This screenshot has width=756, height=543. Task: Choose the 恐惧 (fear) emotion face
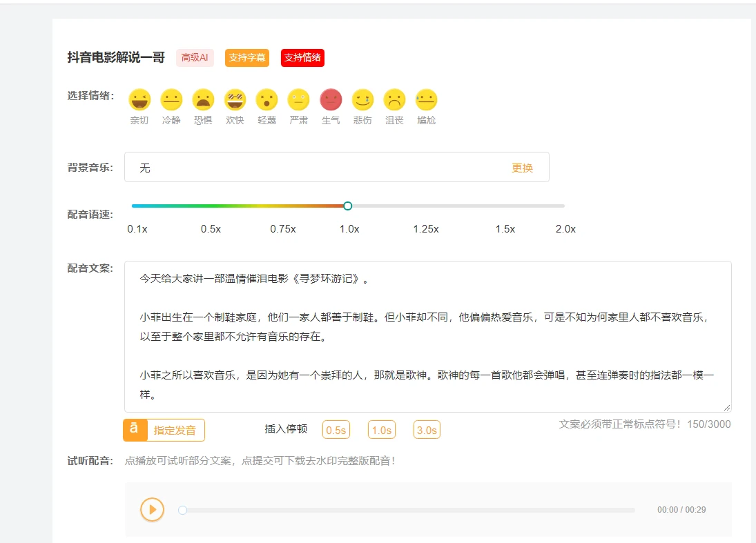(x=203, y=100)
